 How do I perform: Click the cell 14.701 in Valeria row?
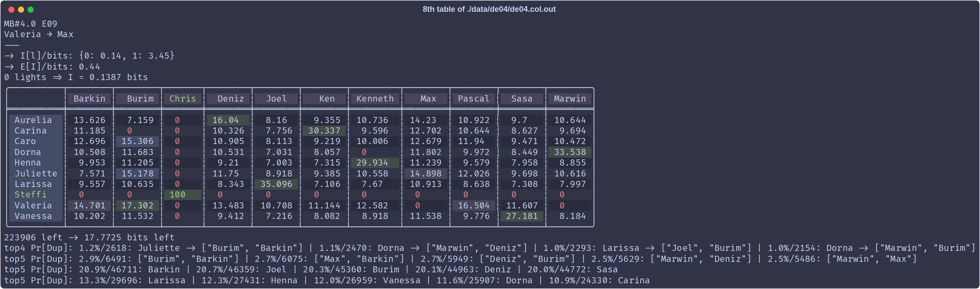point(89,205)
